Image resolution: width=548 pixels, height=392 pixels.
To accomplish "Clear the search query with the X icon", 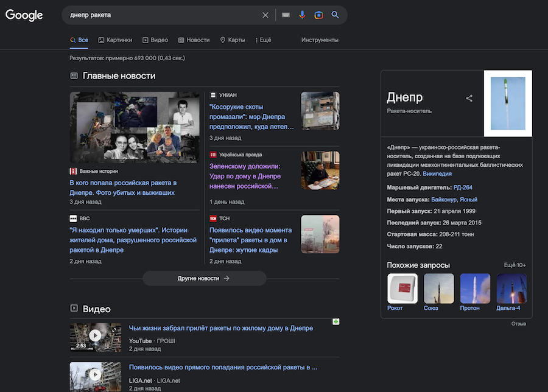I will click(x=265, y=15).
